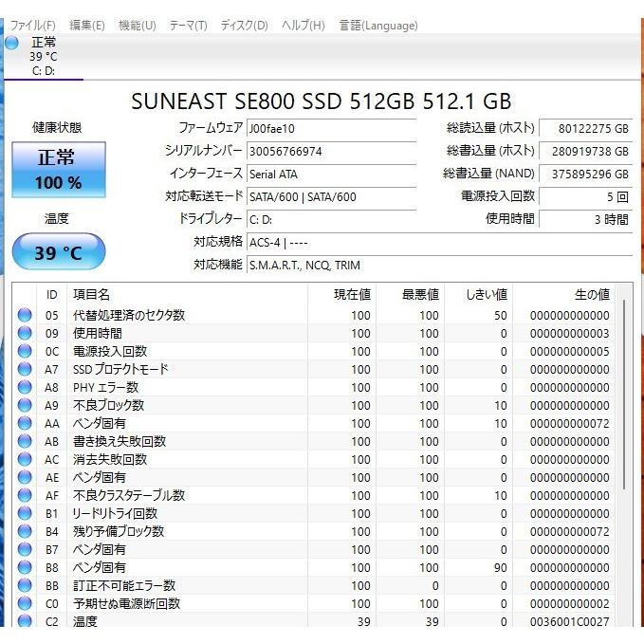This screenshot has width=644, height=644.
Task: Click the standard field ACS-4 | ----
Action: click(x=439, y=242)
